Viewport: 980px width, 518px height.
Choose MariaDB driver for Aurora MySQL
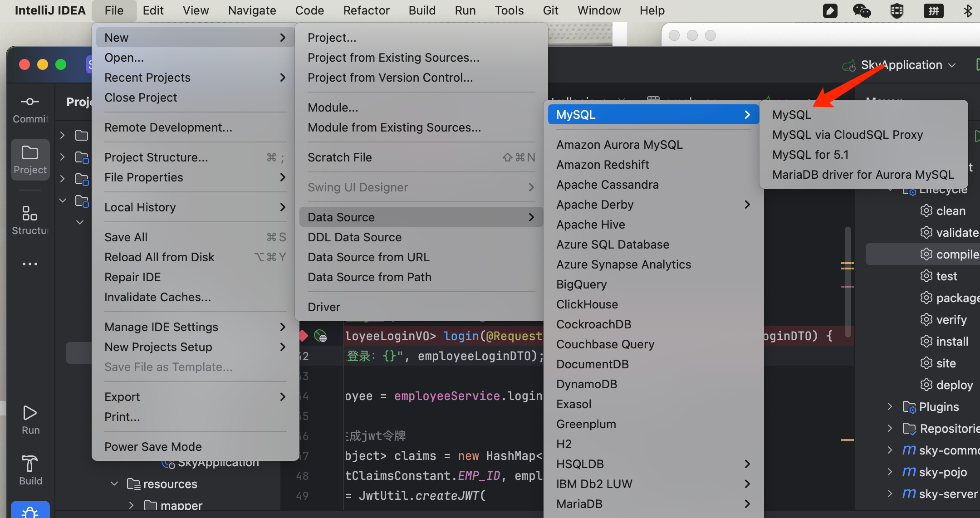click(x=863, y=175)
